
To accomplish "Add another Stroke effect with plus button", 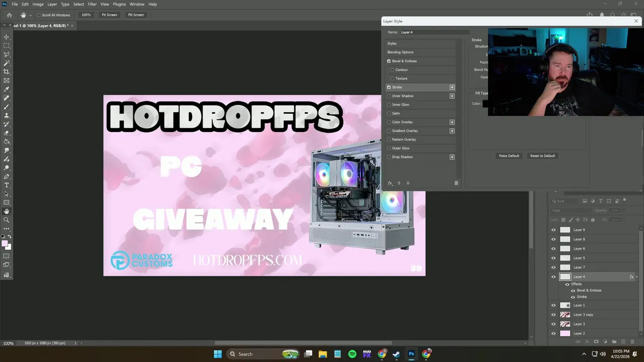I will [x=452, y=87].
